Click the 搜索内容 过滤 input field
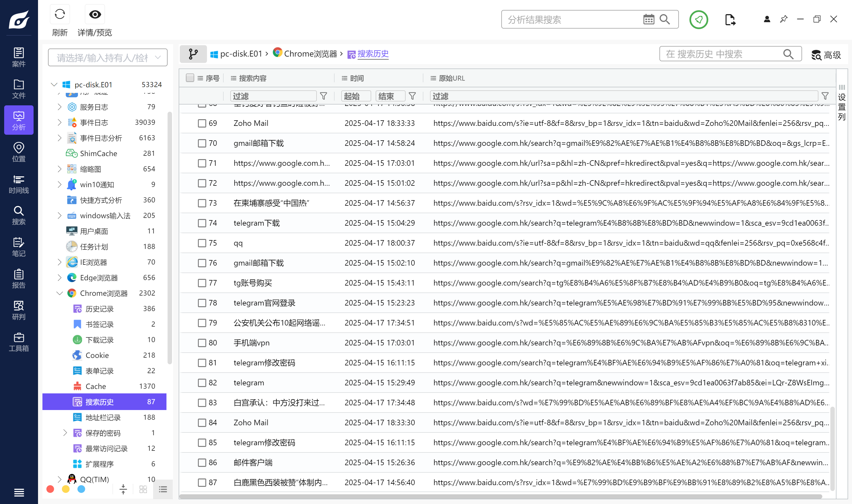The height and width of the screenshot is (504, 852). (273, 96)
